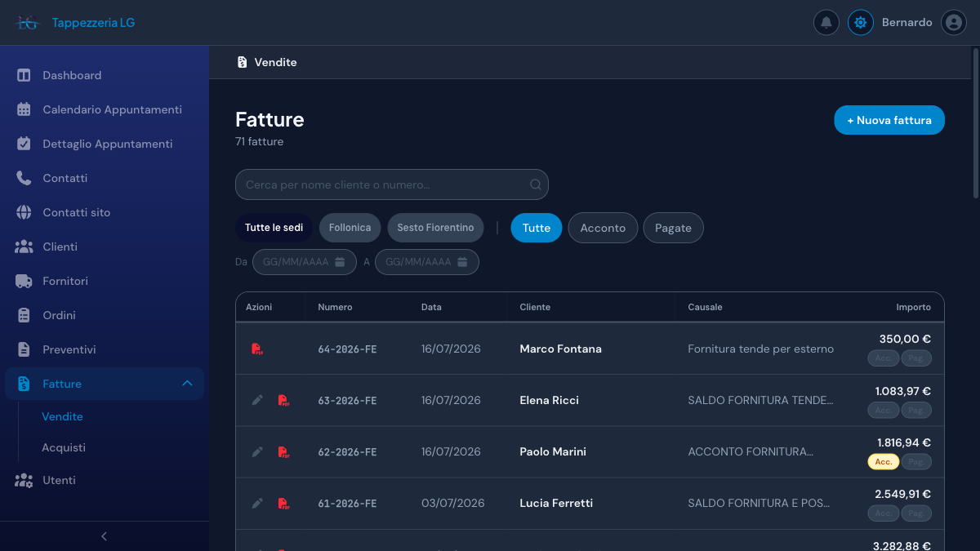The image size is (980, 551).
Task: Click the page vertical scrollbar
Action: point(976,122)
